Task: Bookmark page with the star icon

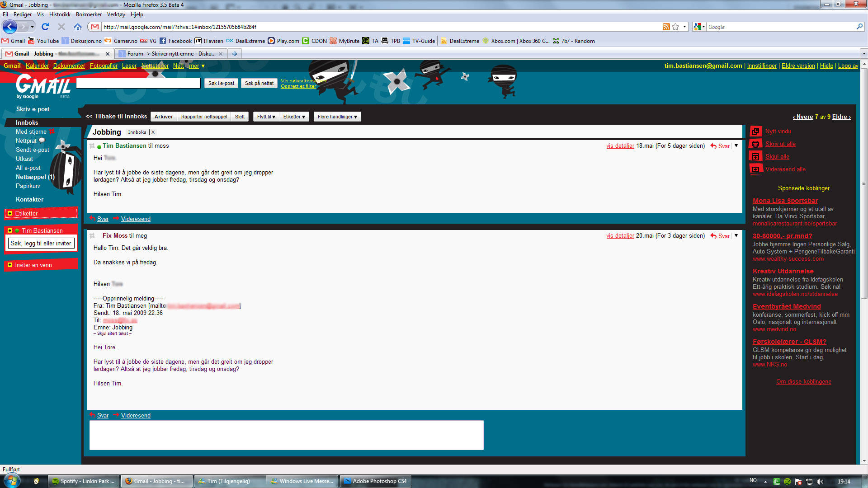Action: [675, 27]
